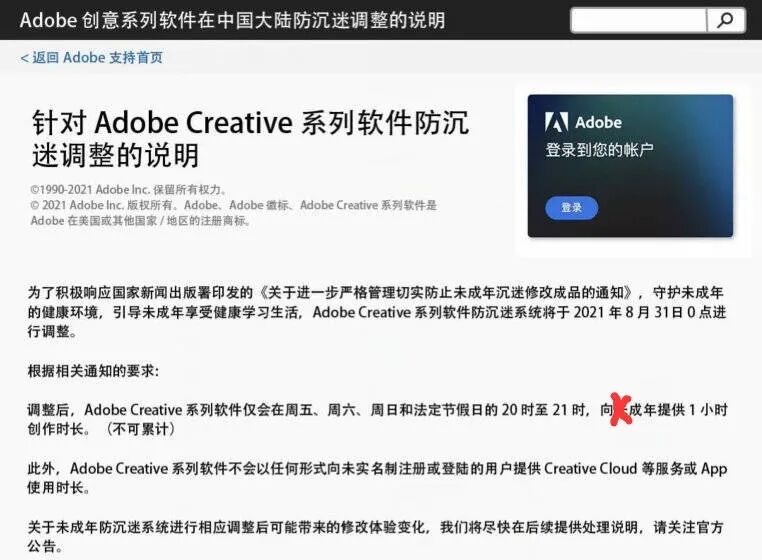Click the paragraph starting 关于未成年防沉迷系统

pos(376,536)
